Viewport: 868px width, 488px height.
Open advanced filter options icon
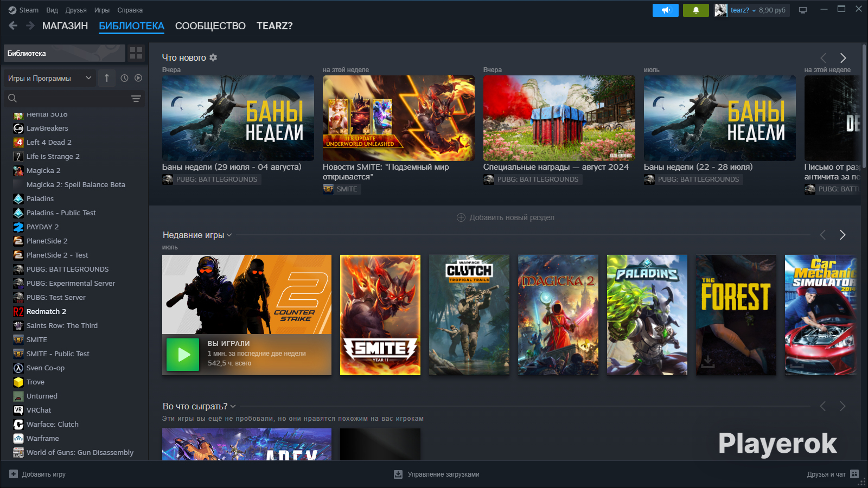click(136, 98)
